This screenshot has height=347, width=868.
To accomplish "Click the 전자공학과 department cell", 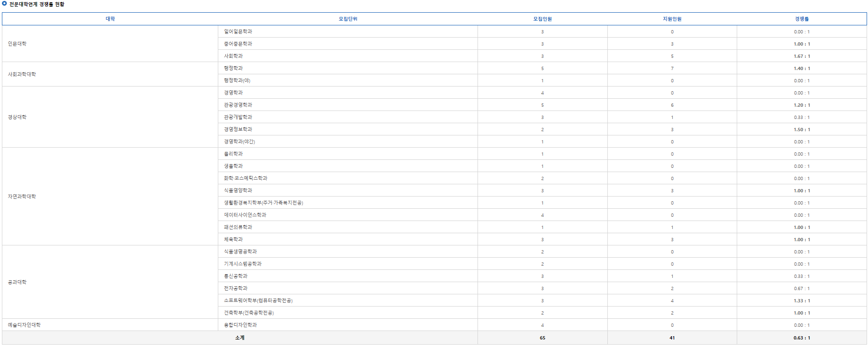I will [348, 288].
